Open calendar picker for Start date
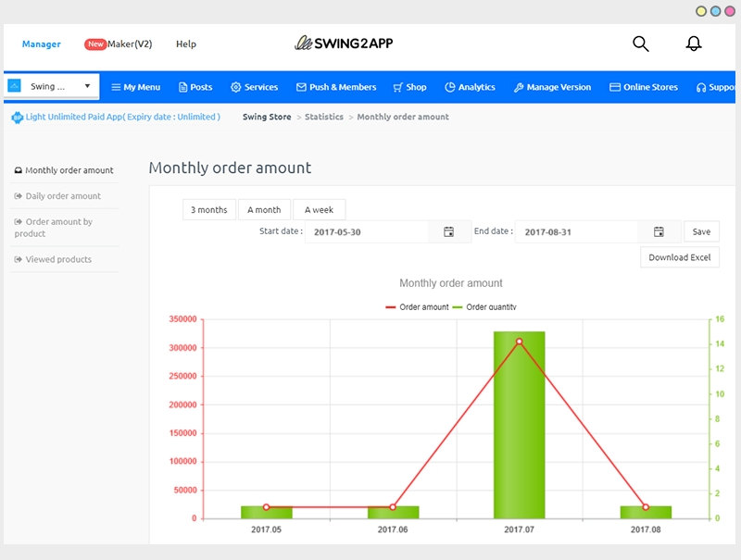741x560 pixels. [448, 232]
